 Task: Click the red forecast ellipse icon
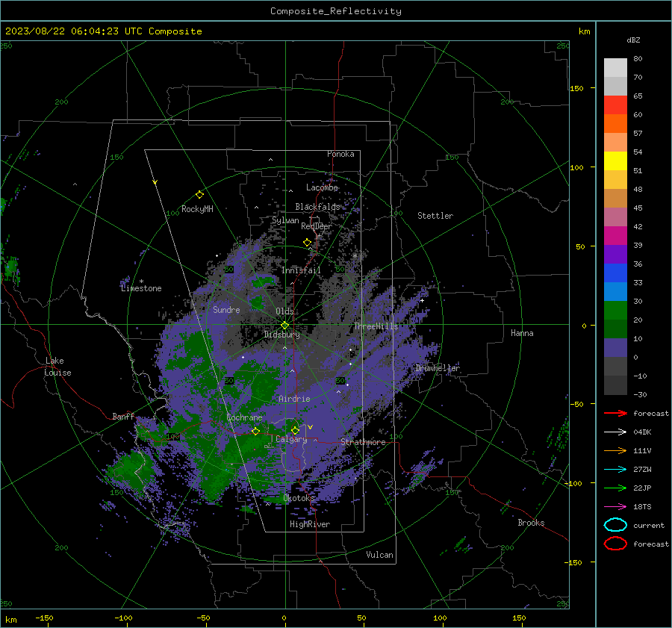[615, 544]
